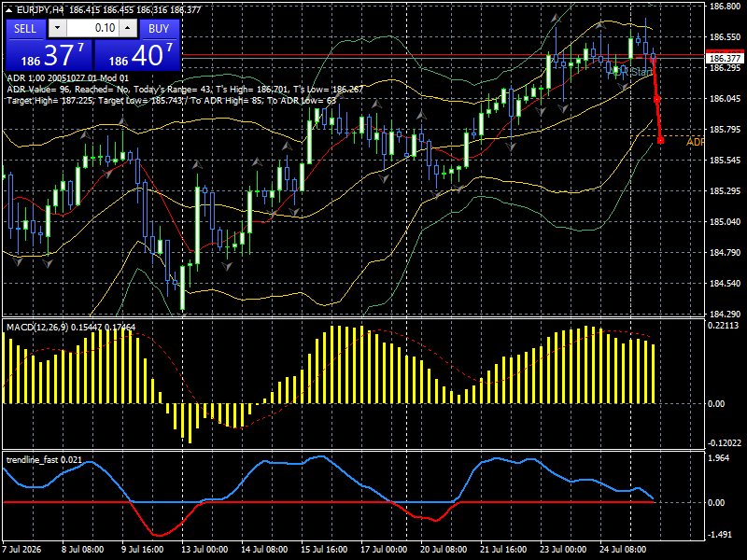Click the MACD scale value 0.22113
747x560 pixels.
723,325
